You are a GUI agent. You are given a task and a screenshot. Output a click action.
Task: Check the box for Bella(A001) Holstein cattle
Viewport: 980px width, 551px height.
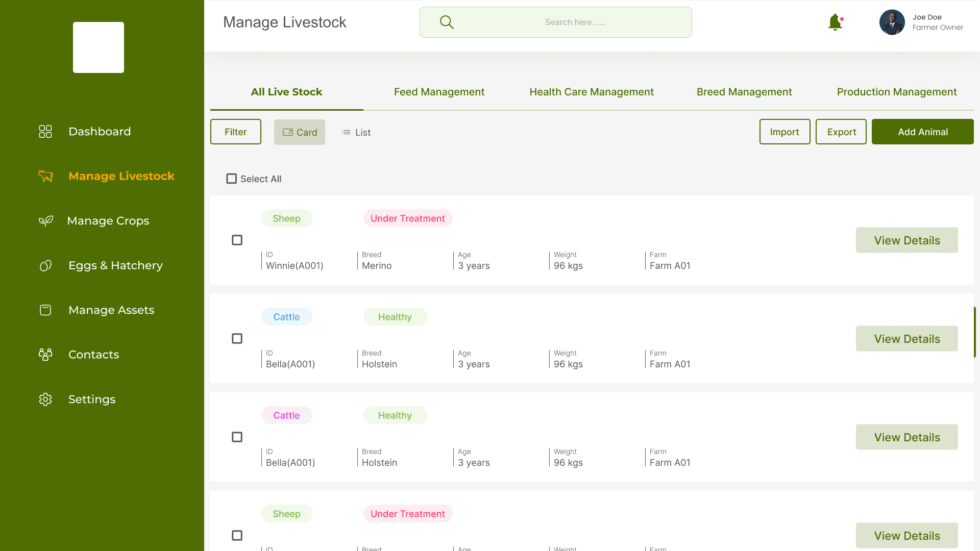point(237,338)
